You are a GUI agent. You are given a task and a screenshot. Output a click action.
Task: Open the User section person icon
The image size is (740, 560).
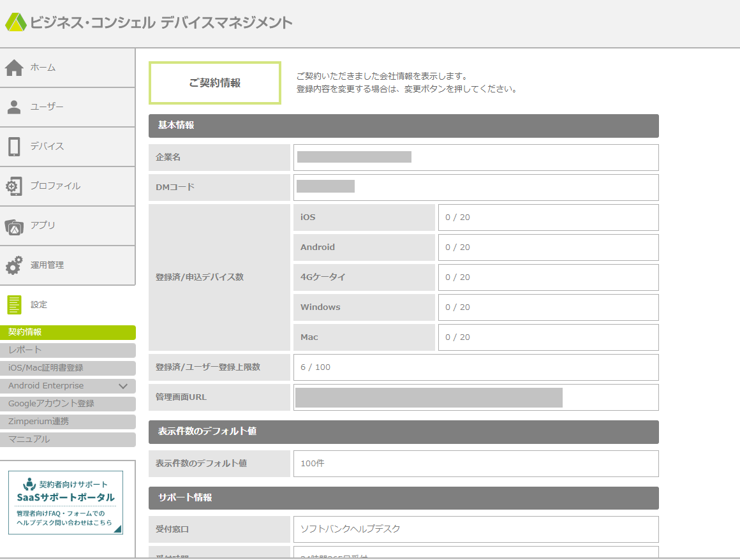click(14, 107)
